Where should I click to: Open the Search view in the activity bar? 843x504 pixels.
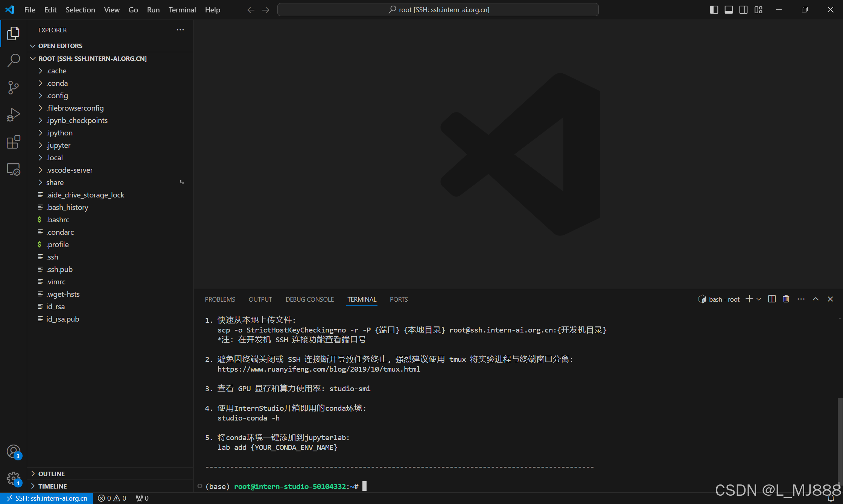tap(14, 60)
